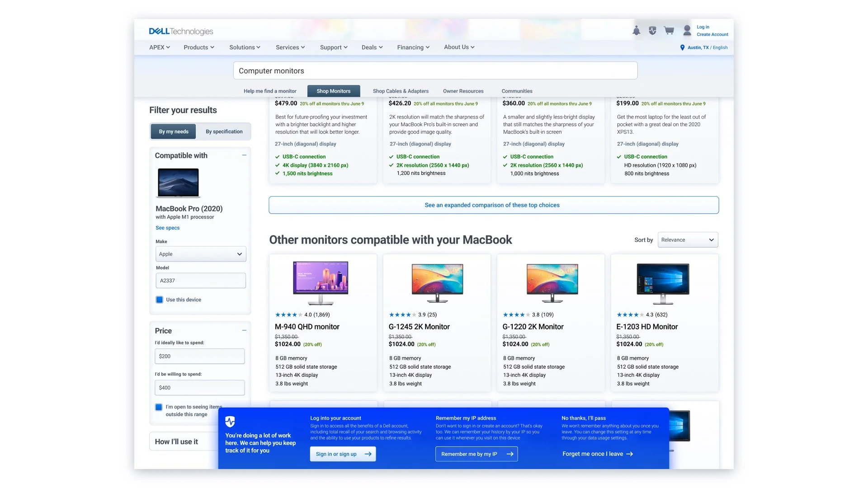Switch to Shop Cables & Adapters tab

(x=401, y=91)
